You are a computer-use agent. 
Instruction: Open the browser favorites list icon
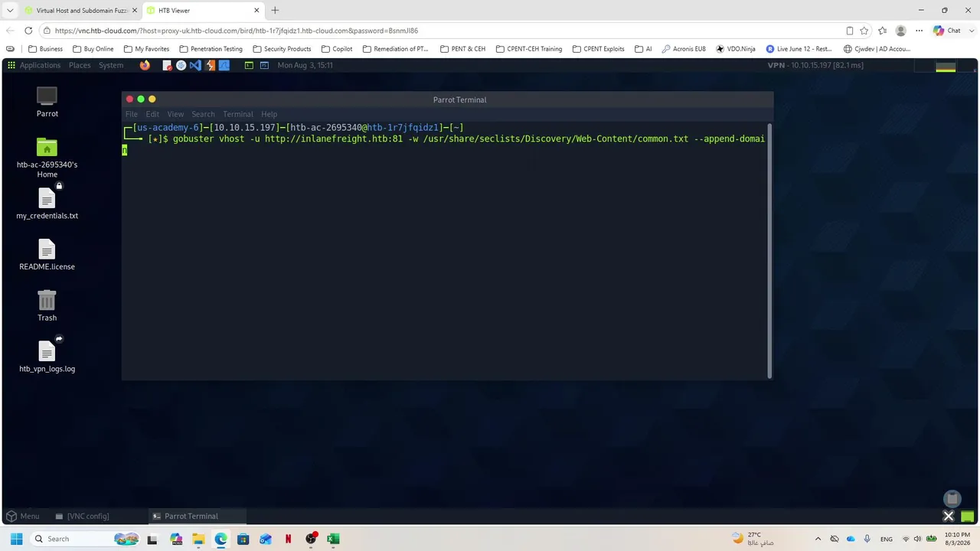883,31
